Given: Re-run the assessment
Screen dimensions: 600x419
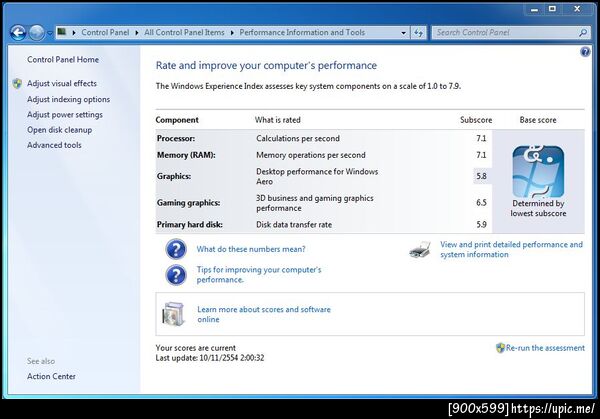Looking at the screenshot, I should (x=545, y=348).
